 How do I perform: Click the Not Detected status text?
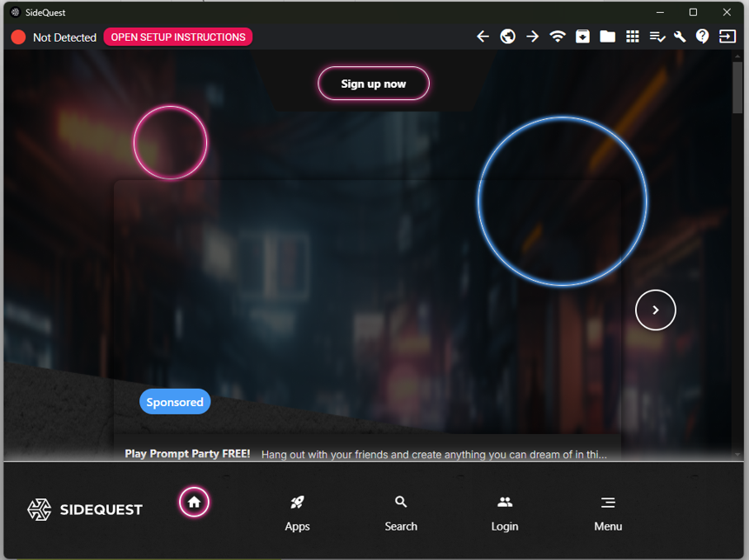(64, 37)
